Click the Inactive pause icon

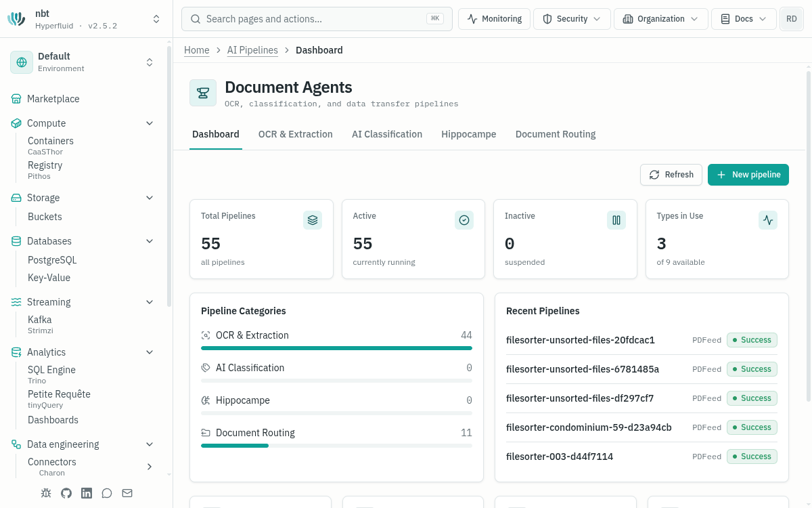616,220
